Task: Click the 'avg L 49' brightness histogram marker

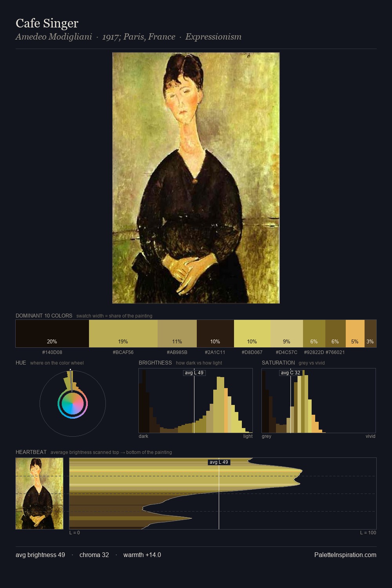Action: point(194,373)
